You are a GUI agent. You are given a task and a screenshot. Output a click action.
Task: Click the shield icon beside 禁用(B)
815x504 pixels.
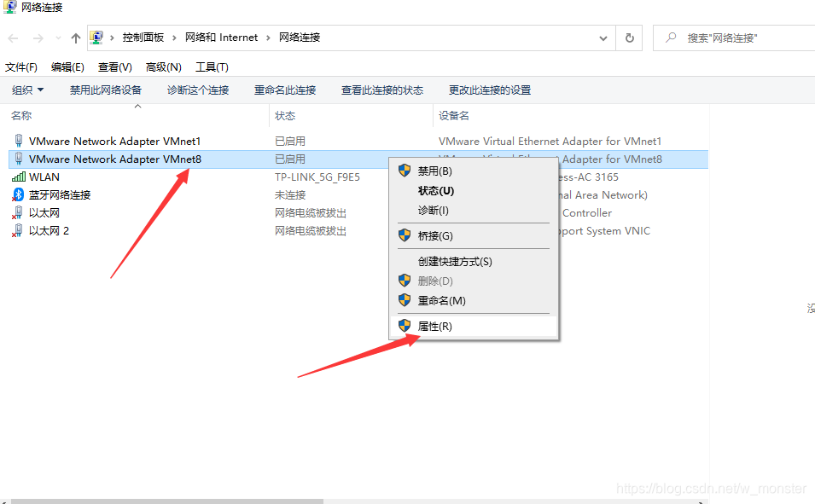pos(405,171)
